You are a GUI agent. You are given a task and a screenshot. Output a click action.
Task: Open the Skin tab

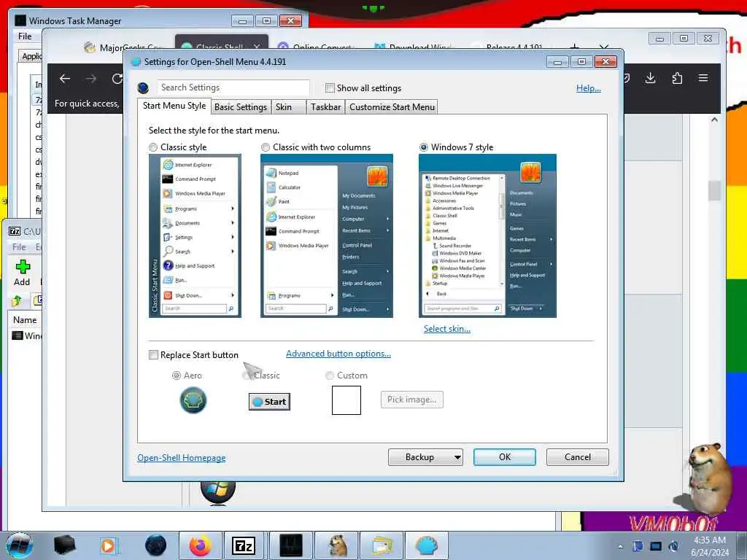[x=288, y=107]
